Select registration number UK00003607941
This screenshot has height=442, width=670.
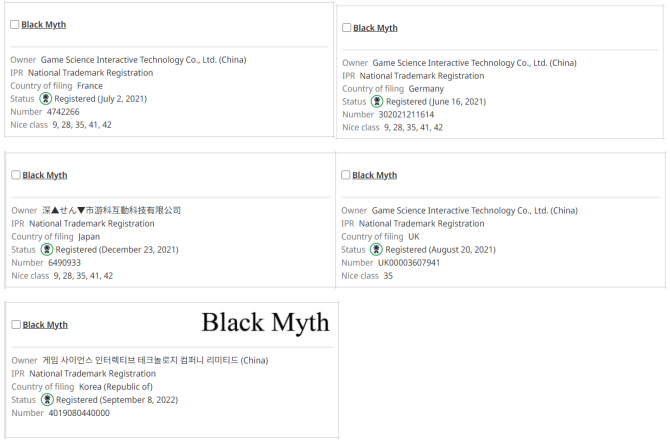(x=409, y=262)
